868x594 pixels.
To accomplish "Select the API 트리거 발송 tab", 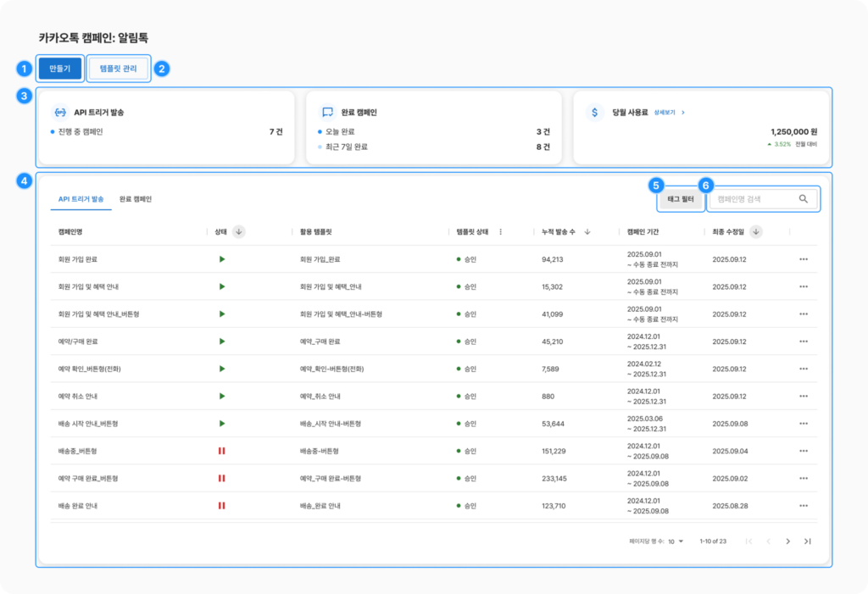I will coord(81,199).
